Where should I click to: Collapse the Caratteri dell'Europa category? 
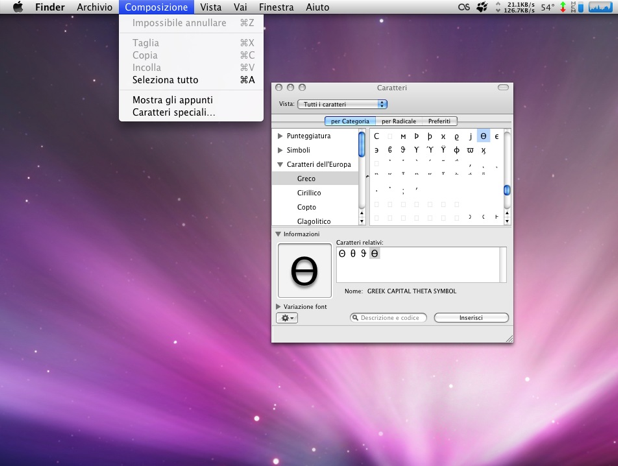click(280, 164)
